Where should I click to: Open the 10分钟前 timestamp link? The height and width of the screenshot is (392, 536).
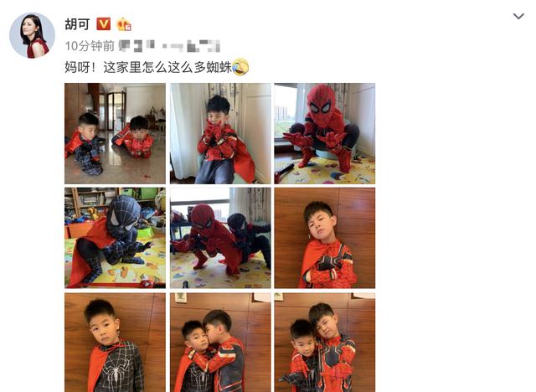coord(90,46)
